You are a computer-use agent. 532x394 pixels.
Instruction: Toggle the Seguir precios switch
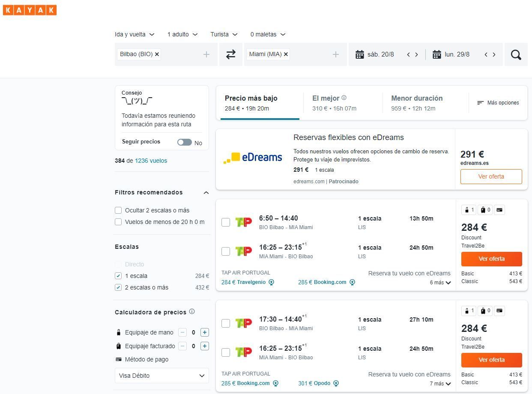point(185,142)
